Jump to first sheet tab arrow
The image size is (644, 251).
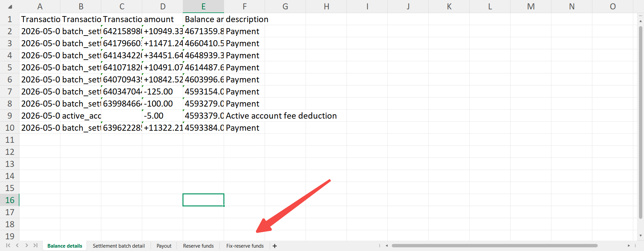8,246
